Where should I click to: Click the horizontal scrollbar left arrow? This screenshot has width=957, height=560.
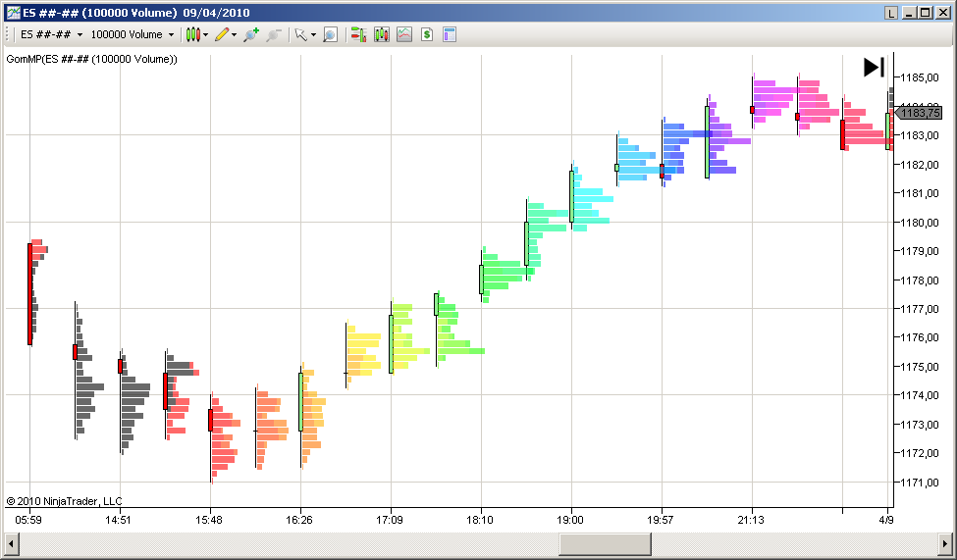tap(11, 543)
